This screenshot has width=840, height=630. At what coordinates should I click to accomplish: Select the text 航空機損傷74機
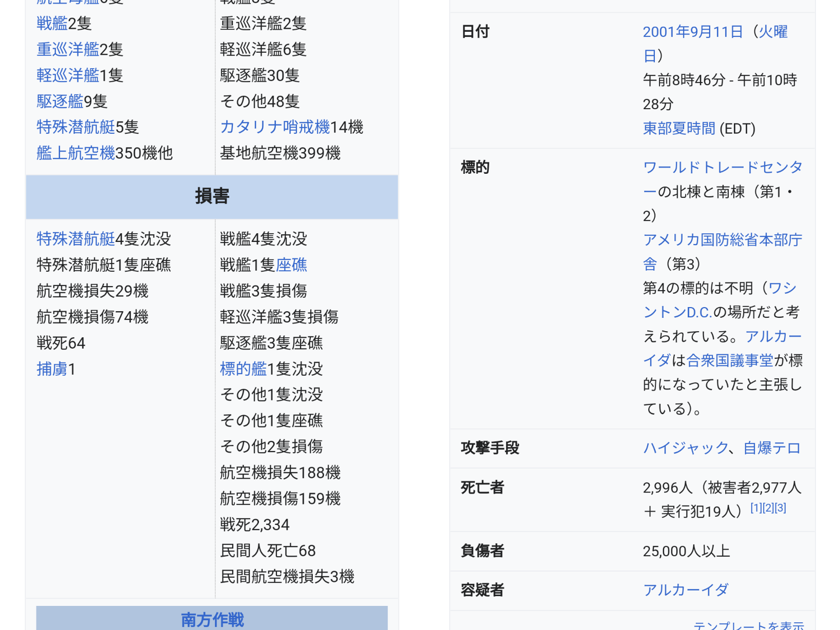tap(92, 317)
